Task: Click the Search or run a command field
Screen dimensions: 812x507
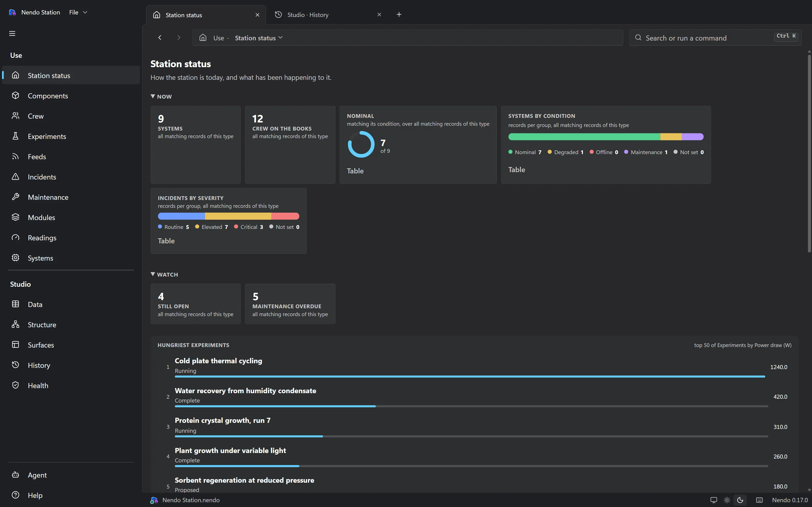Action: (x=715, y=38)
